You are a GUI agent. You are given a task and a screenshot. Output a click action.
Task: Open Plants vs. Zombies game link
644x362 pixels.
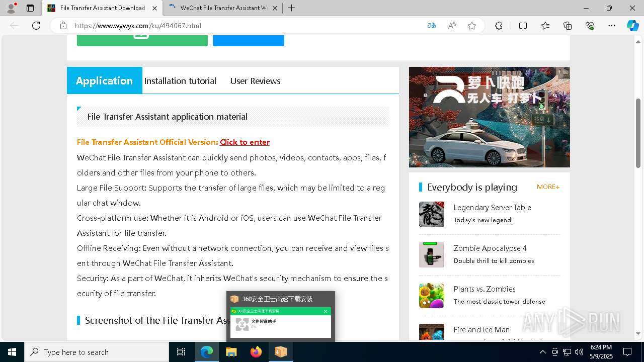click(x=485, y=289)
